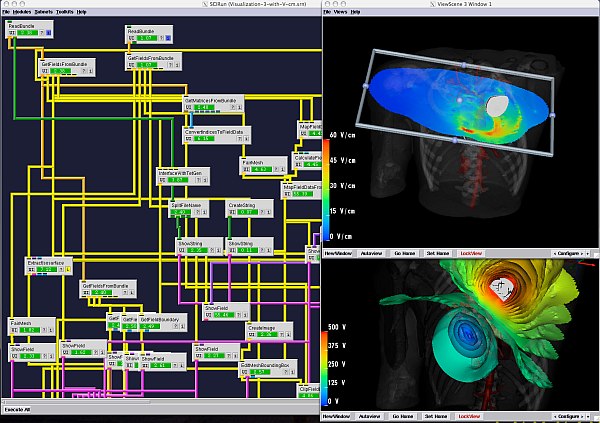Open the Views menu in ViewScene window

(342, 12)
